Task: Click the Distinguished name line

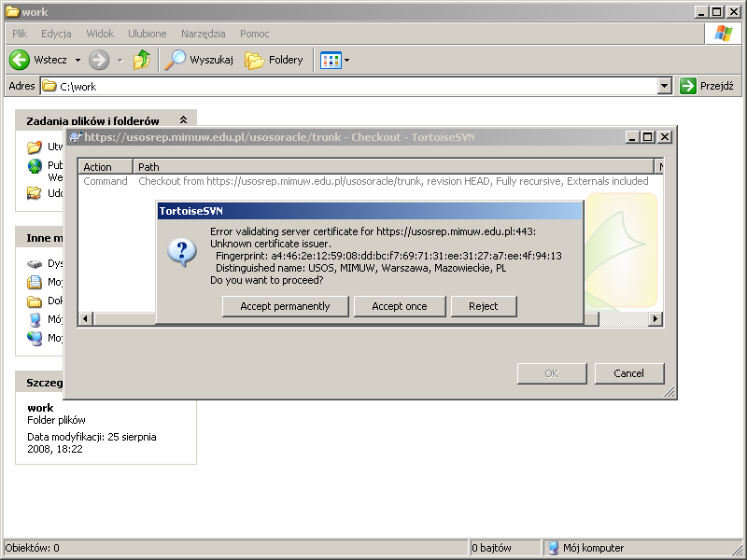Action: (361, 268)
